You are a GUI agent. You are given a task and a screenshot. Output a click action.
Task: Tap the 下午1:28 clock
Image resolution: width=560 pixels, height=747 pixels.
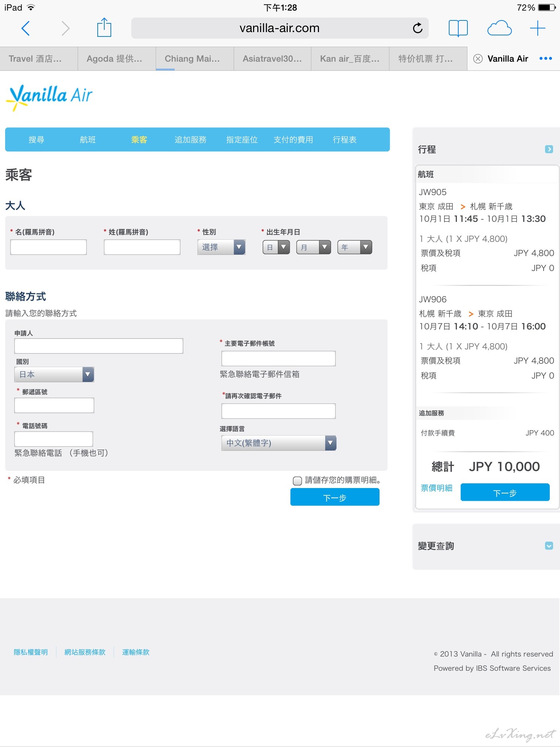280,7
